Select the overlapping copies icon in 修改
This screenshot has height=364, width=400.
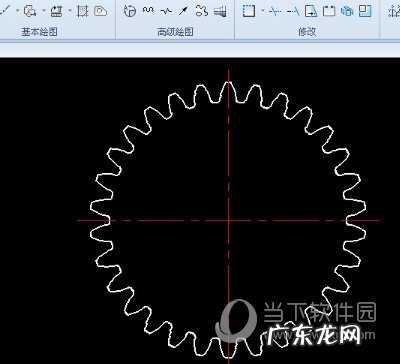347,11
